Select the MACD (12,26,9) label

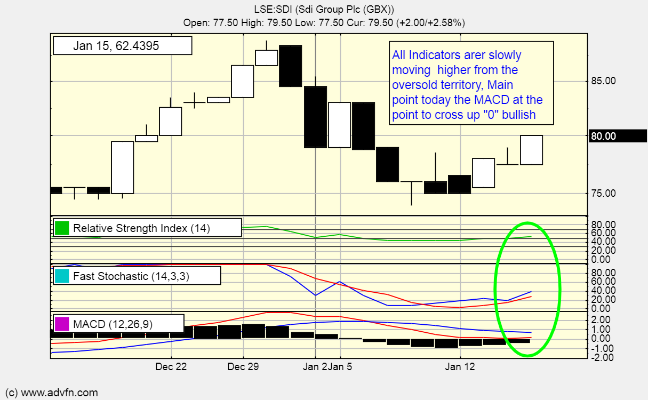(112, 324)
